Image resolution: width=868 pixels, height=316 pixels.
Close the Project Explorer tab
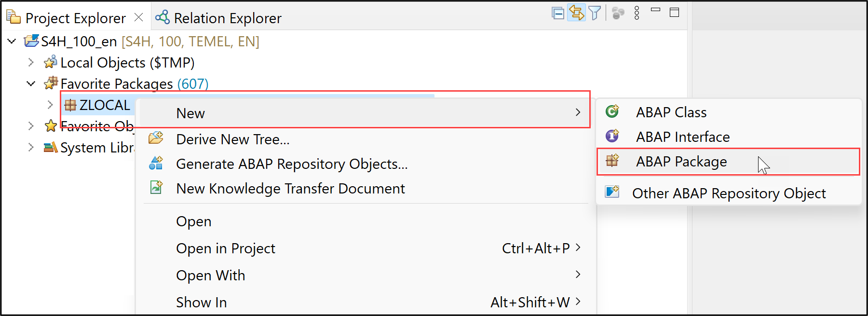click(139, 17)
